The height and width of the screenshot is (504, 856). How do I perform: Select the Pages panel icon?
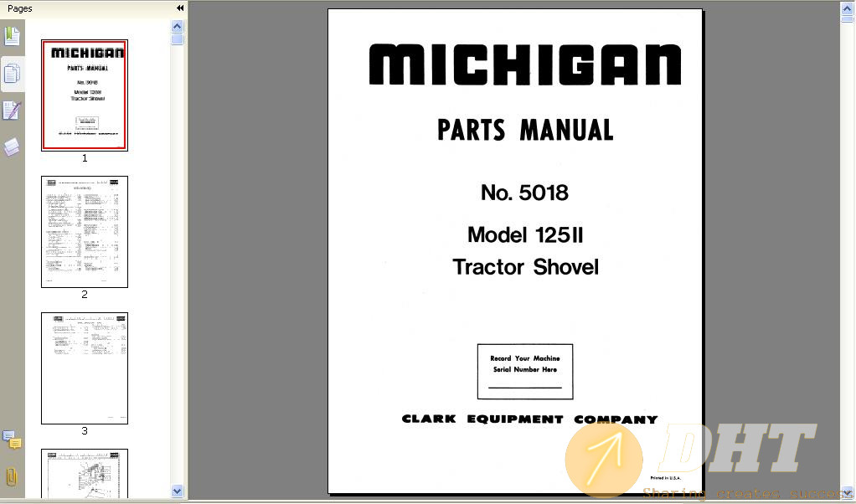[x=12, y=74]
